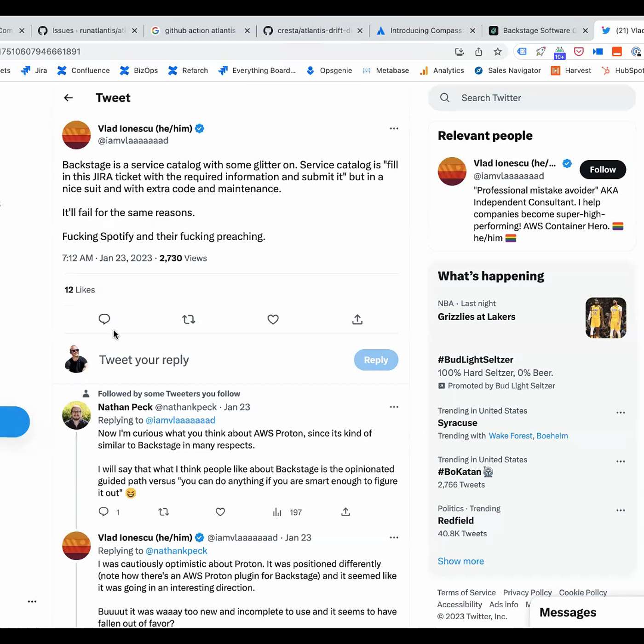Open the Cookie Policy link
This screenshot has height=644, width=644.
coord(583,592)
